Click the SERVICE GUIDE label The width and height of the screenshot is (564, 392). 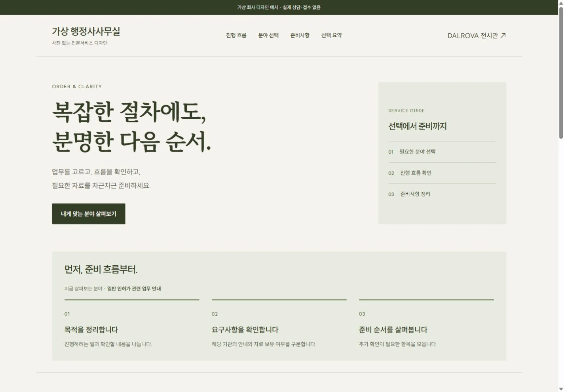pos(406,110)
